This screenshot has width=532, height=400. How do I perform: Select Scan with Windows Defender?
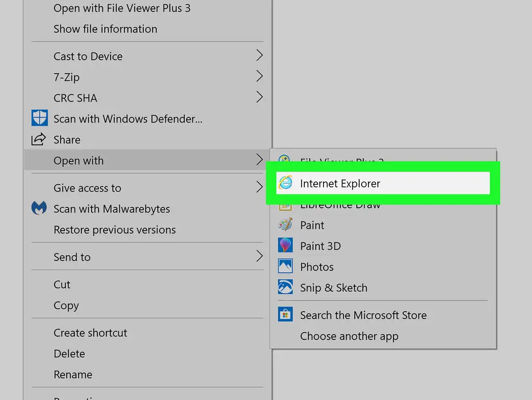point(147,119)
